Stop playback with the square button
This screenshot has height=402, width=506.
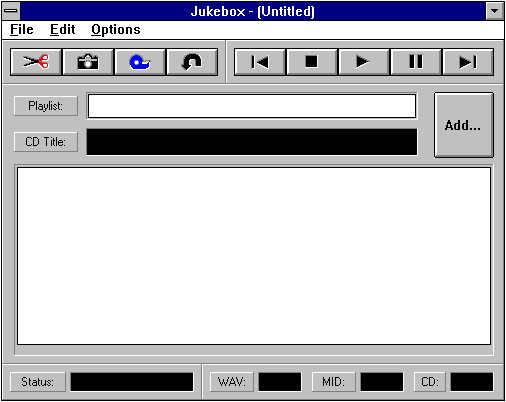coord(312,62)
